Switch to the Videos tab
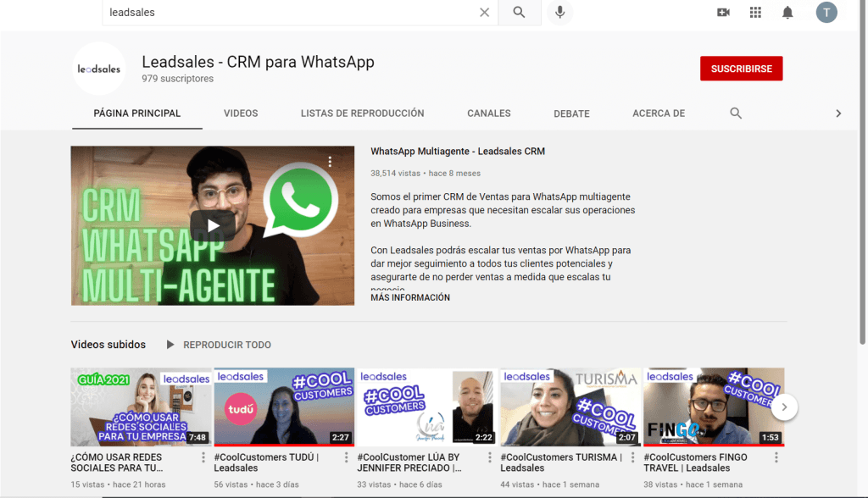The width and height of the screenshot is (868, 498). point(241,113)
